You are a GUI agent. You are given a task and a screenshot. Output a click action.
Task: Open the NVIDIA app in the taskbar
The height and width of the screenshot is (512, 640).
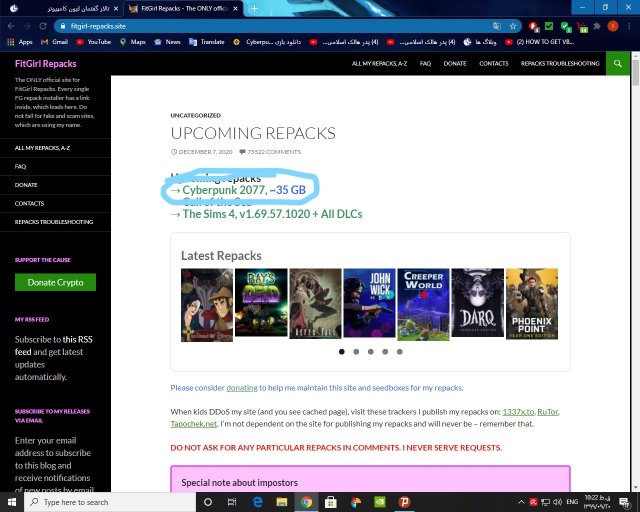click(380, 502)
